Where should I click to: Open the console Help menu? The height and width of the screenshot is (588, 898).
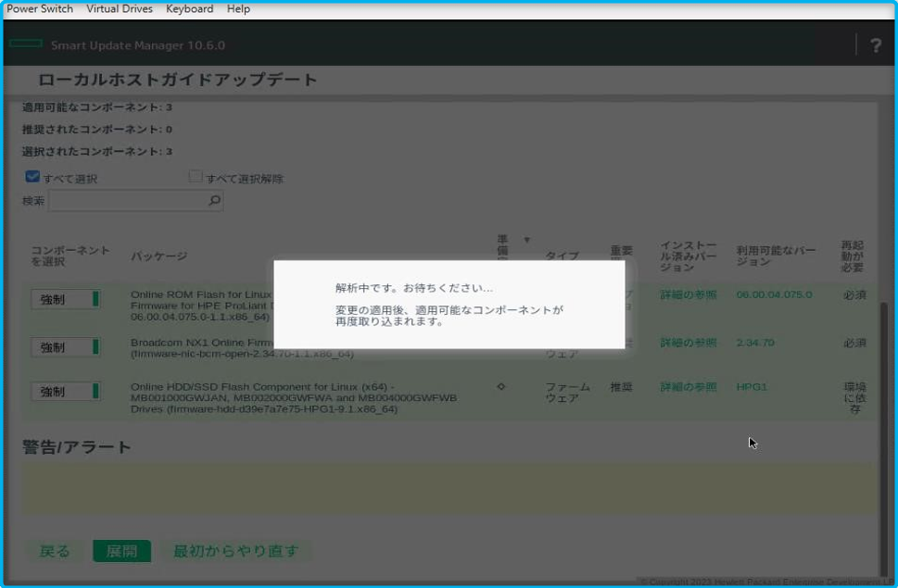(x=237, y=8)
